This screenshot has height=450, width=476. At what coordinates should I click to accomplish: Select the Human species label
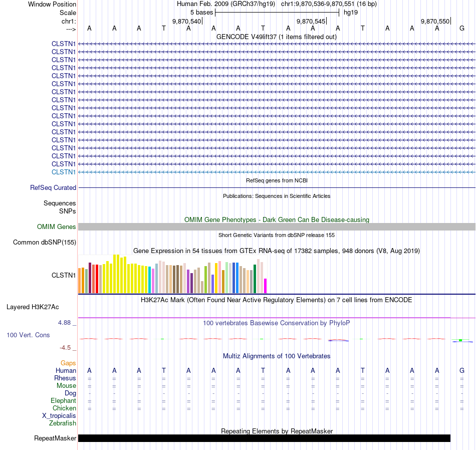pyautogui.click(x=66, y=370)
